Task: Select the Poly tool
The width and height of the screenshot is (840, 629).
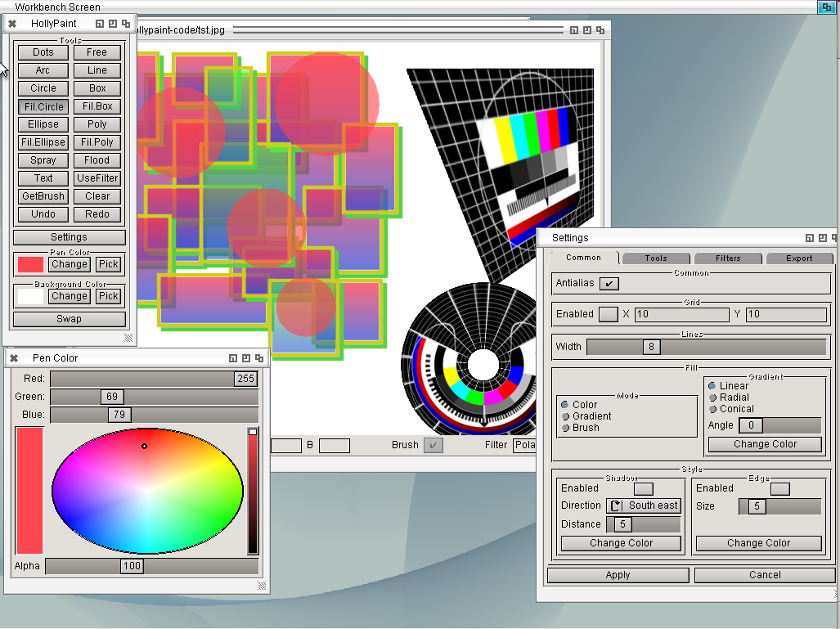Action: click(97, 124)
